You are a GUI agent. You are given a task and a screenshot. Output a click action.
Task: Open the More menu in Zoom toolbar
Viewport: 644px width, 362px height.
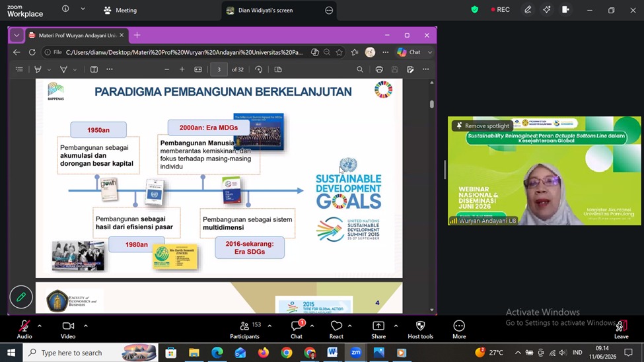point(459,330)
